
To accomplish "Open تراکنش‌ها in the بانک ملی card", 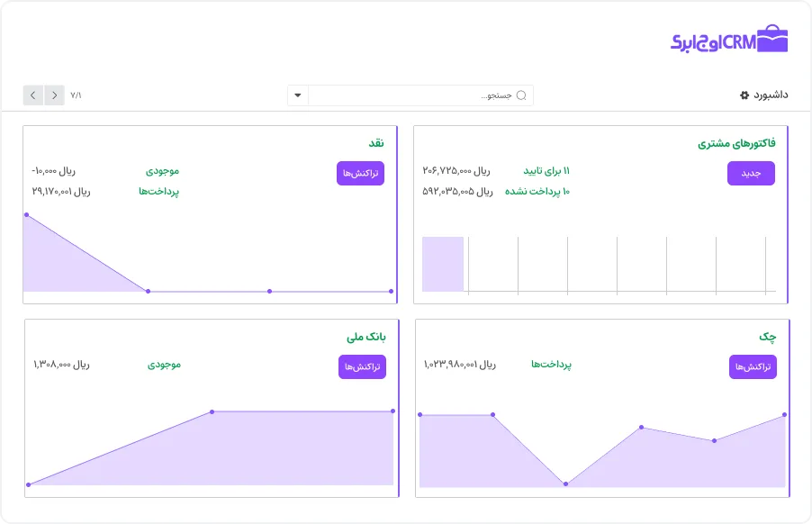I will pyautogui.click(x=362, y=366).
